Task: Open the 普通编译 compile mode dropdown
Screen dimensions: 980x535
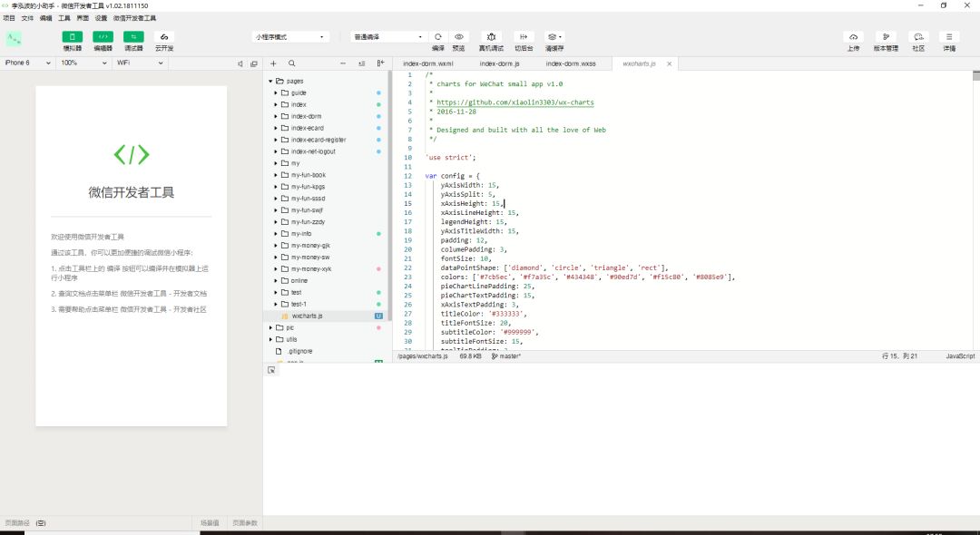Action: 388,37
